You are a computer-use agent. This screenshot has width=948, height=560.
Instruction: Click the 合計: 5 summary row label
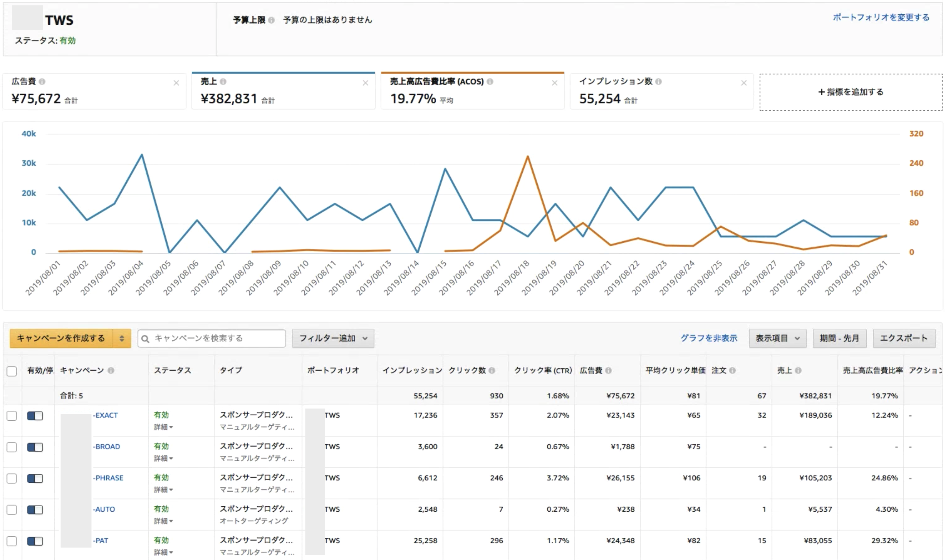click(71, 396)
